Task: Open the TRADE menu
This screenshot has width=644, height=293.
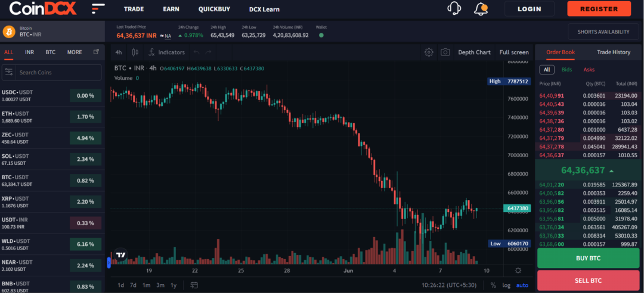Action: (x=134, y=9)
